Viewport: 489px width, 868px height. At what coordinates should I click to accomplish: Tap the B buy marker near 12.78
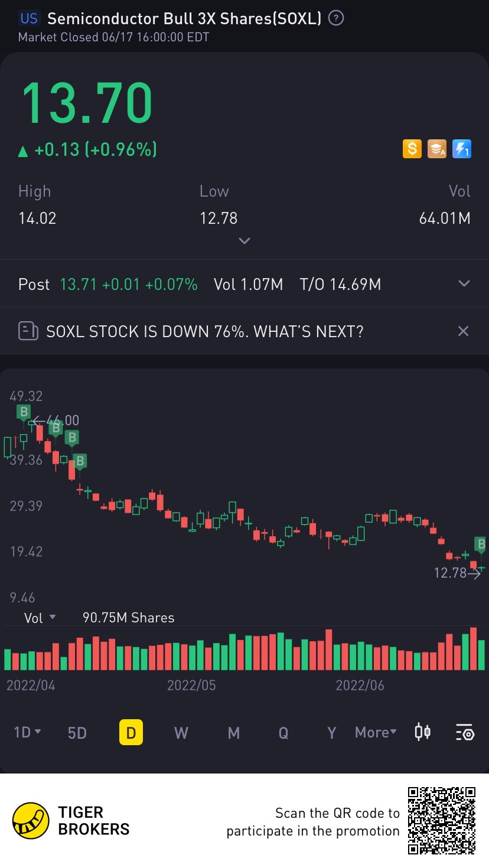click(x=481, y=544)
